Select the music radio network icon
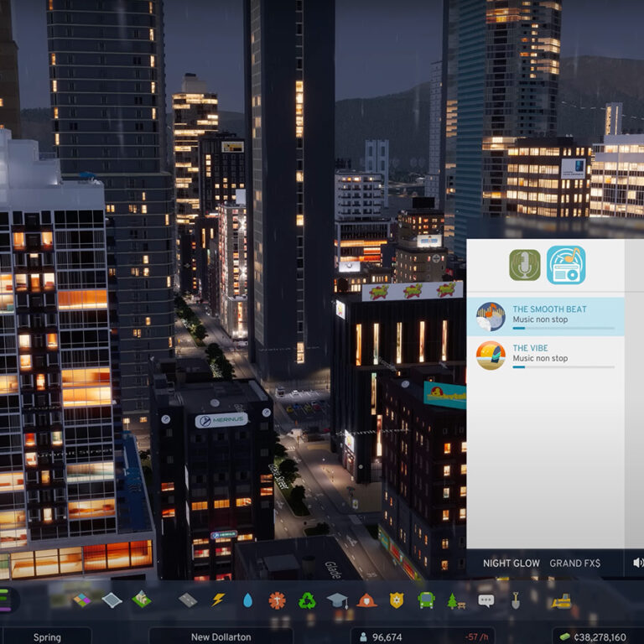This screenshot has height=644, width=644. (566, 265)
